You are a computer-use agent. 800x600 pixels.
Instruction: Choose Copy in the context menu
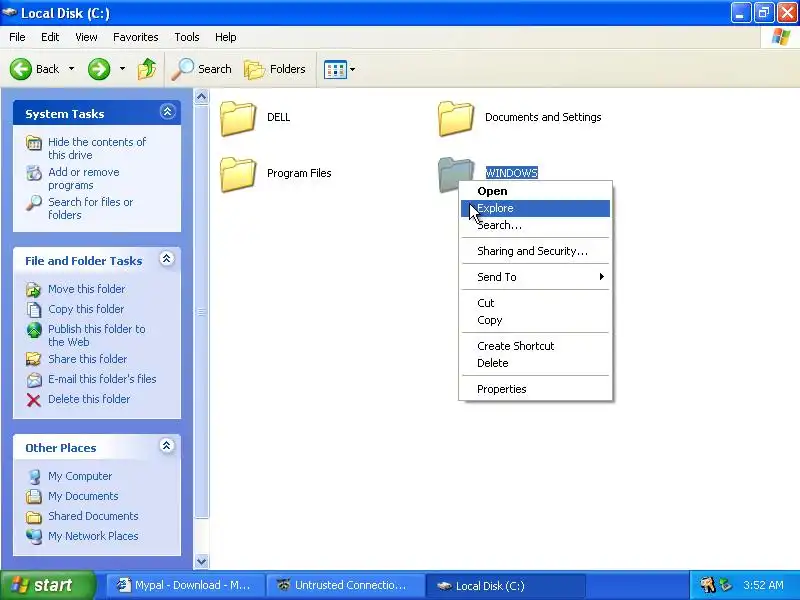pyautogui.click(x=535, y=320)
